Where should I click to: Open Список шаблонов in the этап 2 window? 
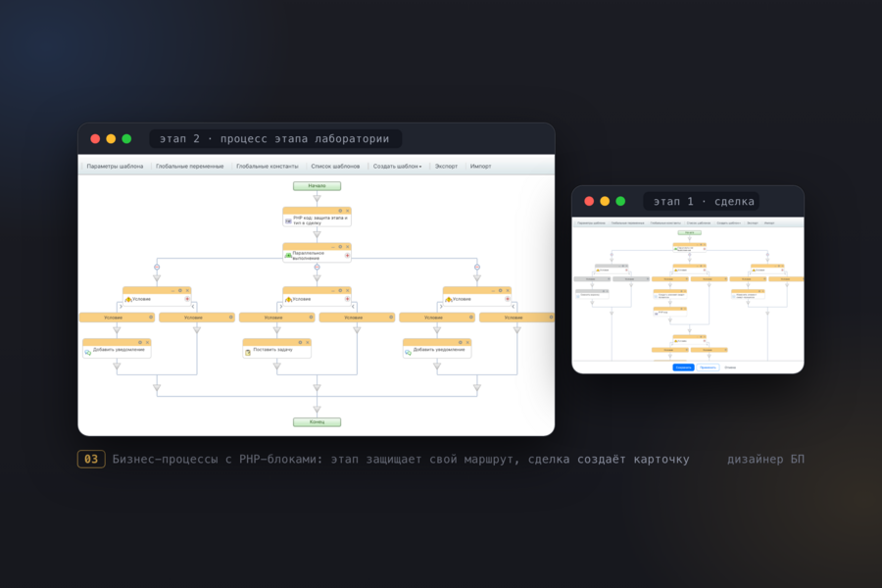[335, 166]
